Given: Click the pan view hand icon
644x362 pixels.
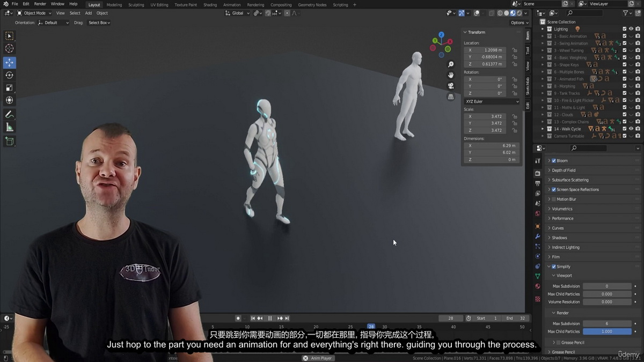Looking at the screenshot, I should 451,75.
